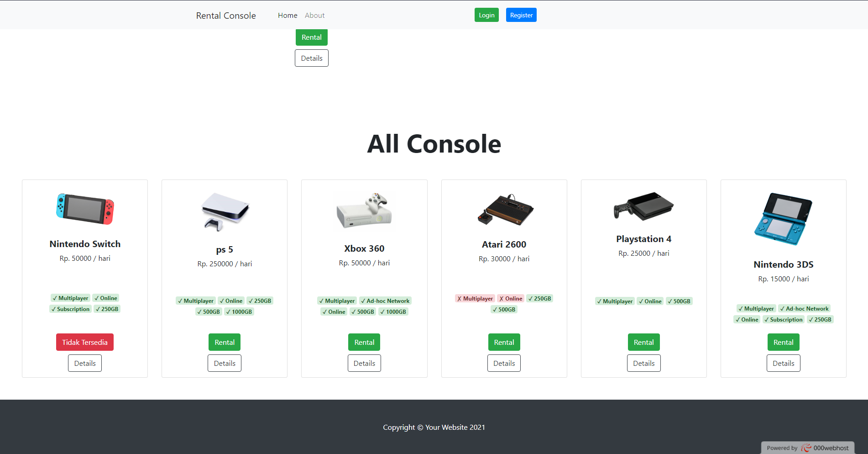
Task: Open Details for Nintendo 3DS
Action: click(783, 363)
